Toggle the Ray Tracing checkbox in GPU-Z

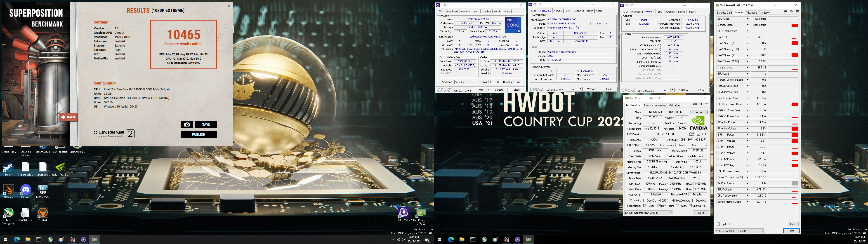[x=659, y=206]
